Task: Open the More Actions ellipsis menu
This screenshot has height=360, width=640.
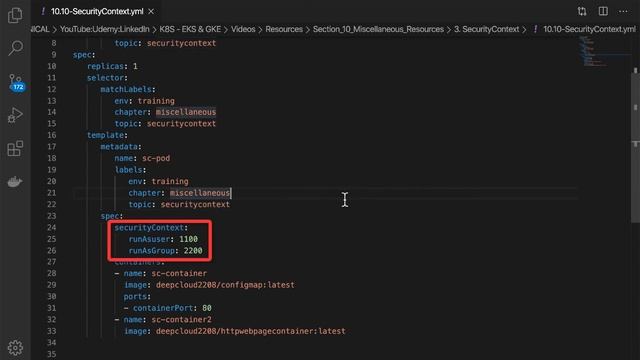Action: 623,11
